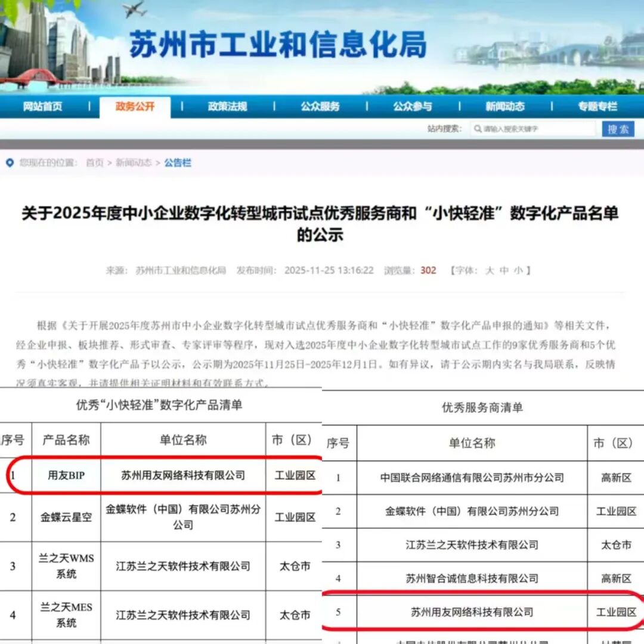Open the 公告栏 breadcrumb link
Image resolution: width=644 pixels, height=644 pixels.
178,163
